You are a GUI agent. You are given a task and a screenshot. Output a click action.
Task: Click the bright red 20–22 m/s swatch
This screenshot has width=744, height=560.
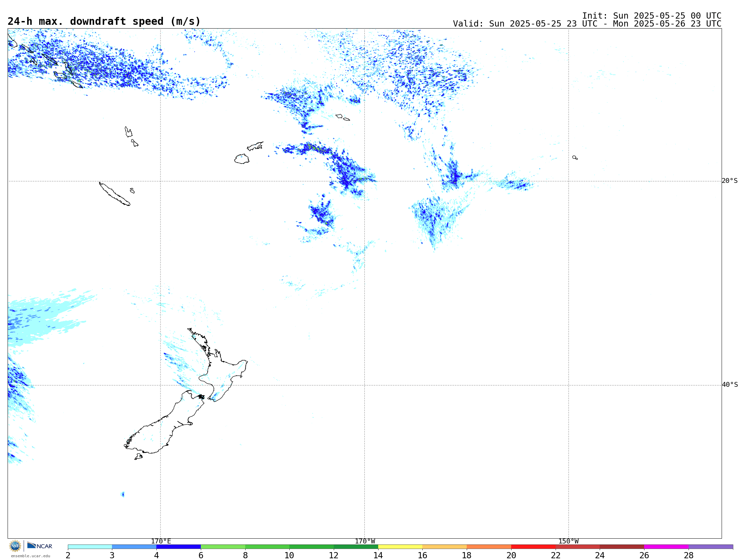click(533, 547)
